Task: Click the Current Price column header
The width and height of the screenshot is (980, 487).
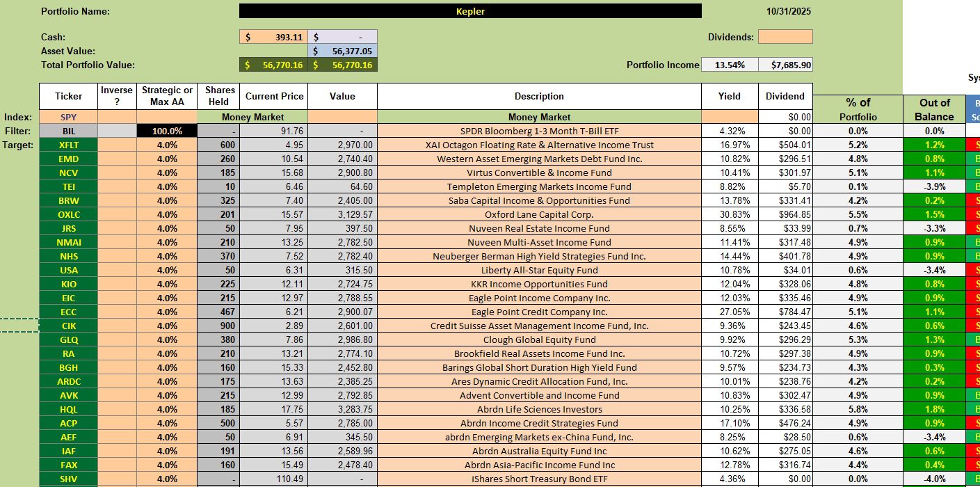Action: pos(273,96)
